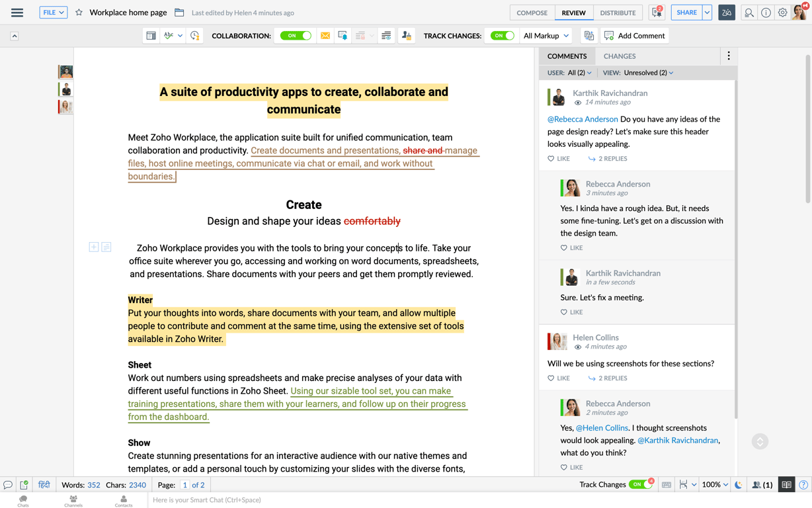
Task: Open the All Markup dropdown
Action: [x=546, y=36]
